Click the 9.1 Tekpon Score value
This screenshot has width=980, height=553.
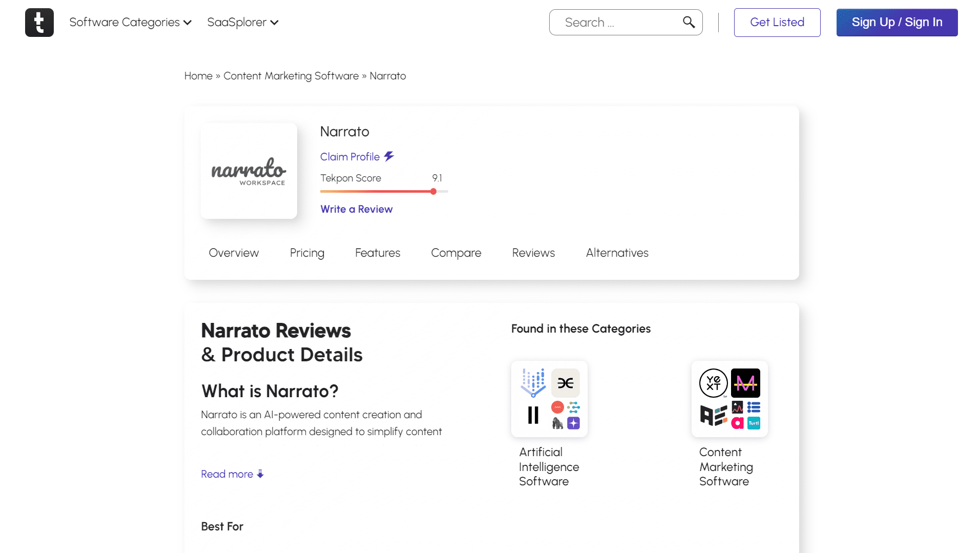click(x=437, y=178)
